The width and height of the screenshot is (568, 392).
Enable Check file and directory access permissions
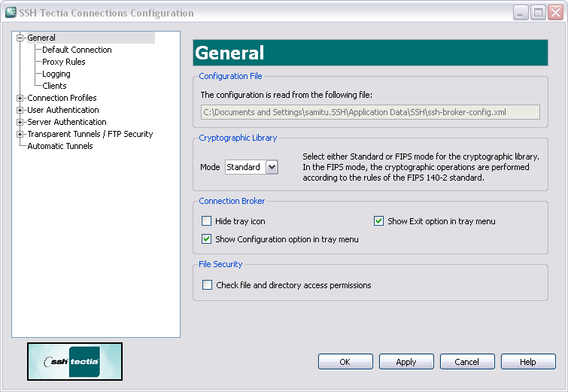coord(207,285)
